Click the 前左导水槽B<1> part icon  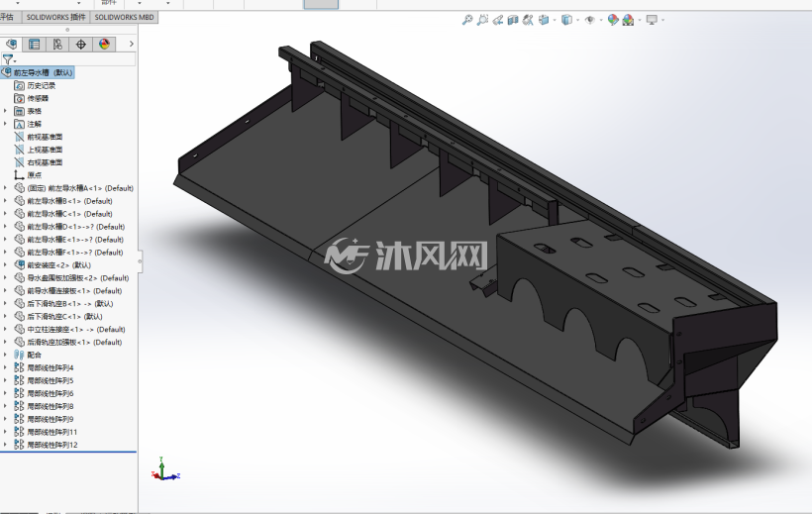pos(19,201)
